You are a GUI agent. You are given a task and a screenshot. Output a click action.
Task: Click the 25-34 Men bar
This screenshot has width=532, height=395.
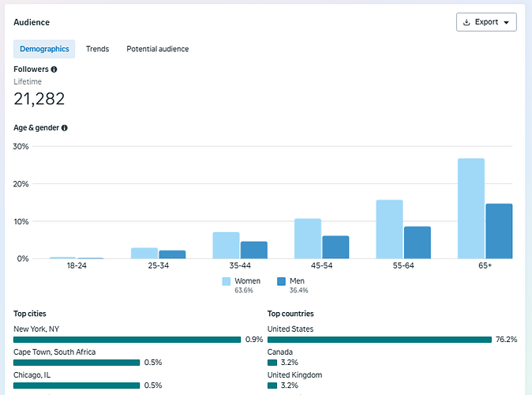[x=172, y=254]
